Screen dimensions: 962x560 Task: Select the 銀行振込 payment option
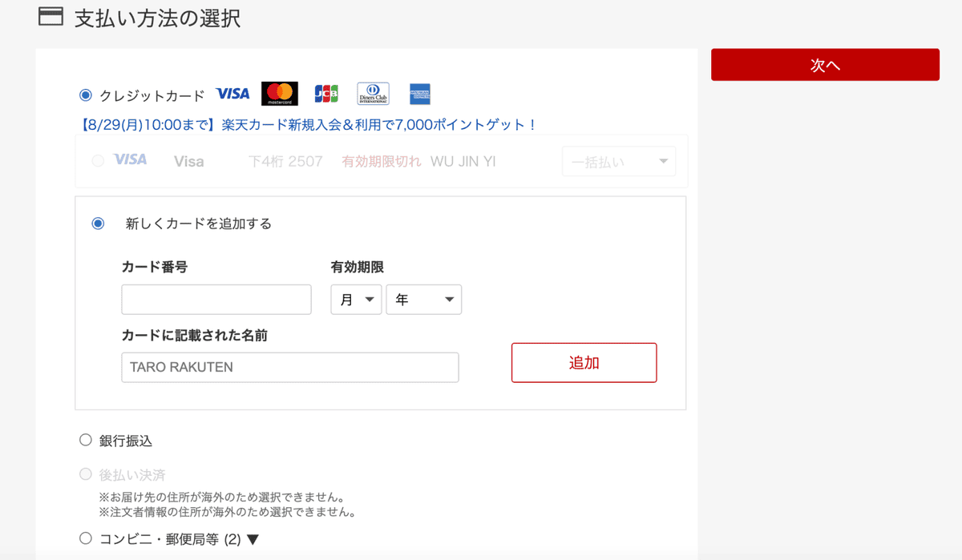tap(86, 440)
